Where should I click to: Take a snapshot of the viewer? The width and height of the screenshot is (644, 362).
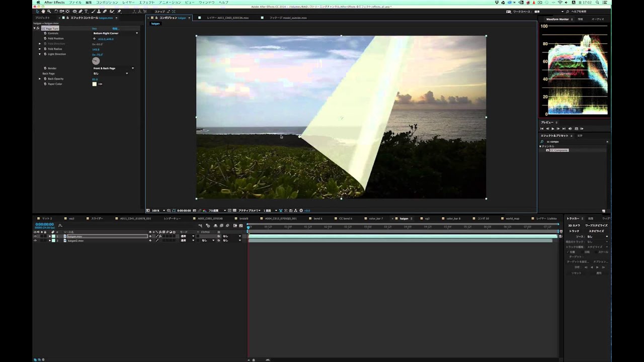pos(195,210)
